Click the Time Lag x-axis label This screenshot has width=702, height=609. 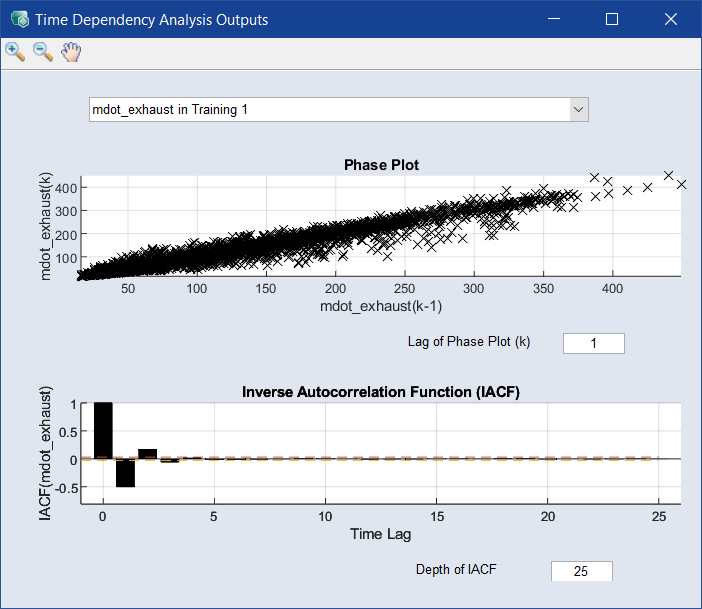(380, 534)
